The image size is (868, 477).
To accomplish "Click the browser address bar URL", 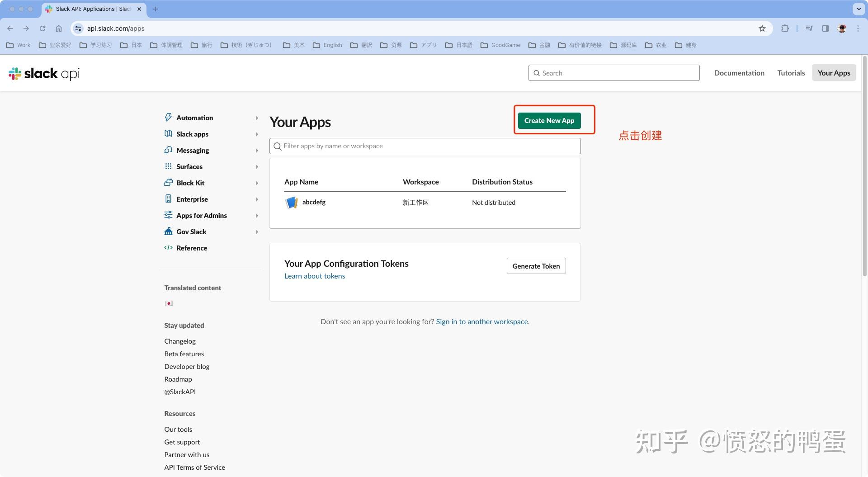I will tap(116, 28).
